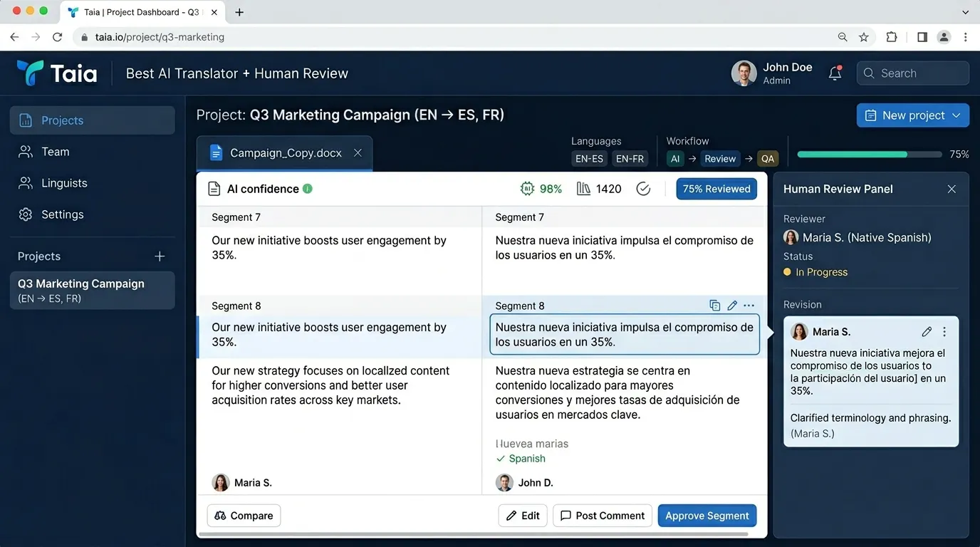Toggle browser side panel icon
Screen dimensions: 980x547
[922, 37]
